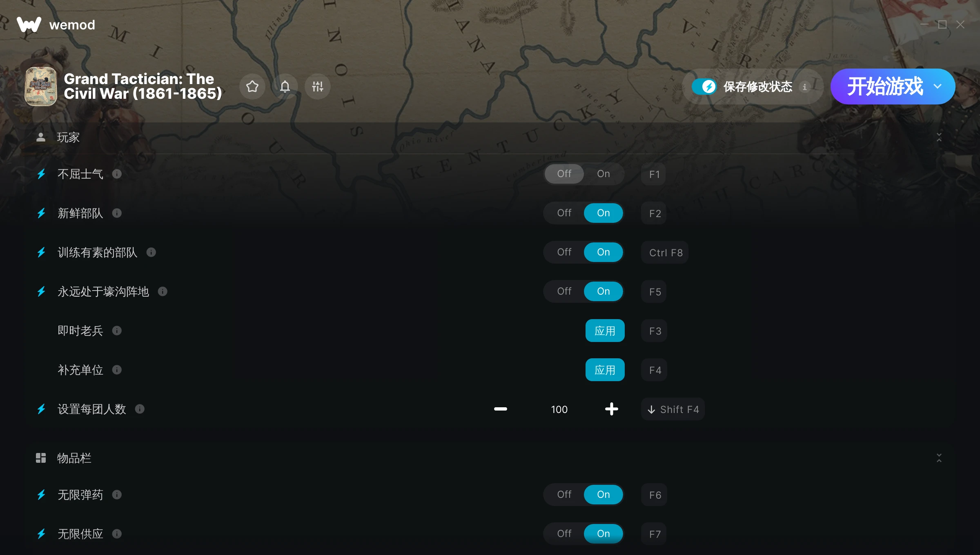The width and height of the screenshot is (980, 555).
Task: Toggle the 保存修改状态 switch
Action: coord(704,87)
